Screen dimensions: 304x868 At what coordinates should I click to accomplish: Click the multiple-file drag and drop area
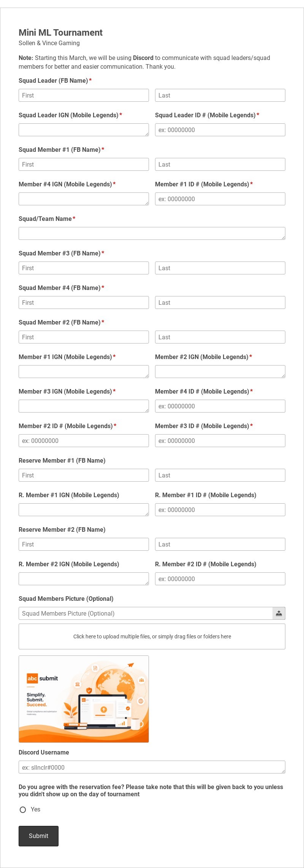click(152, 636)
